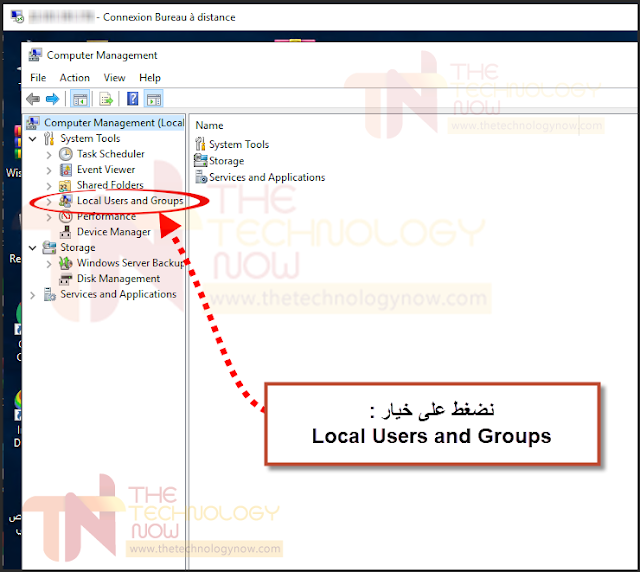
Task: Select Device Manager in the tree
Action: pyautogui.click(x=114, y=232)
